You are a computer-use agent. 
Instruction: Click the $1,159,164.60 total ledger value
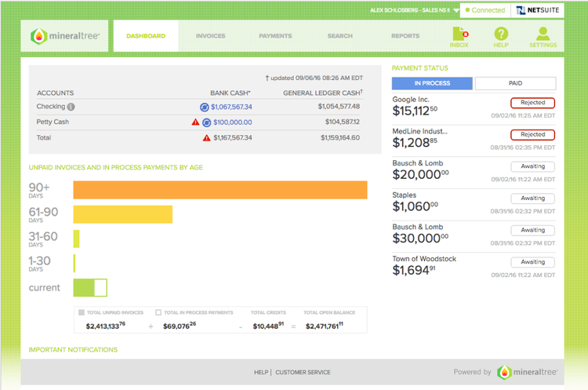[x=340, y=138]
